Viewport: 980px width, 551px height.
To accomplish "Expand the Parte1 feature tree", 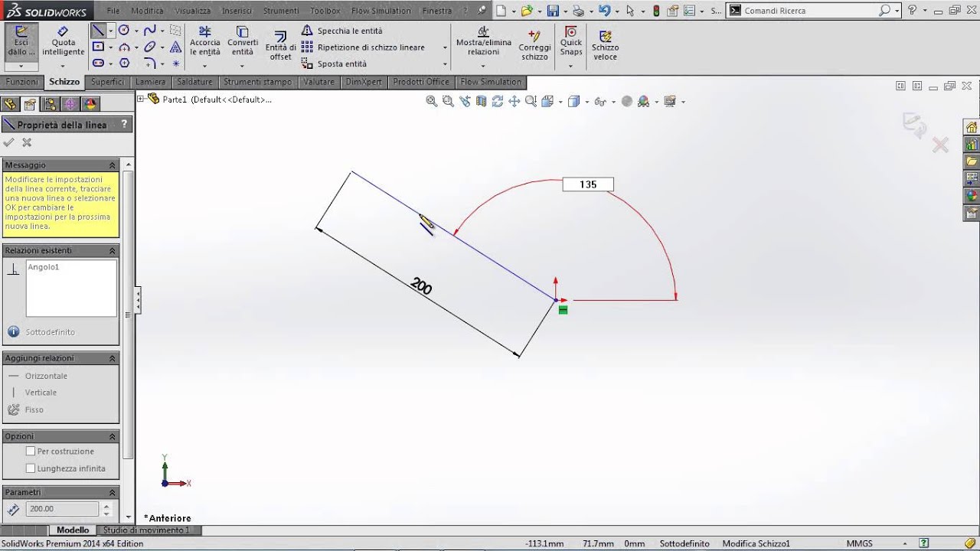I will coord(141,99).
